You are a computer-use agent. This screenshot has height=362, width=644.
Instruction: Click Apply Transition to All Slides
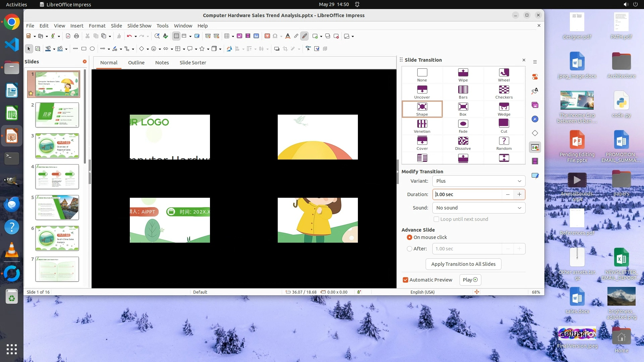point(463,264)
